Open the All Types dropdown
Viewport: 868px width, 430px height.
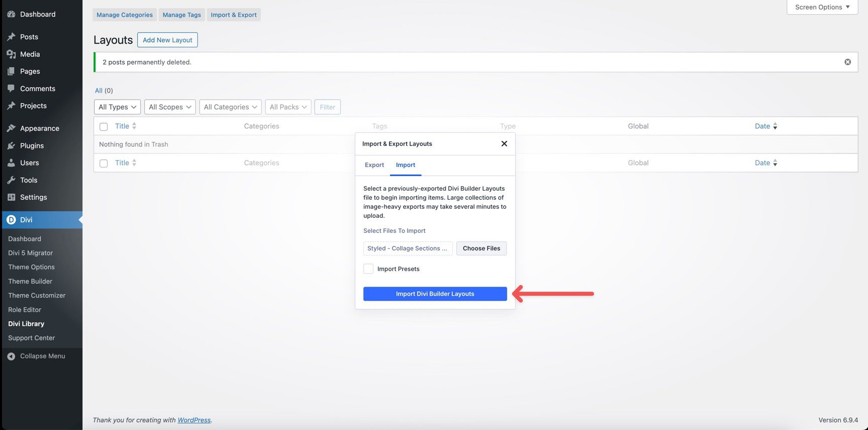point(117,107)
